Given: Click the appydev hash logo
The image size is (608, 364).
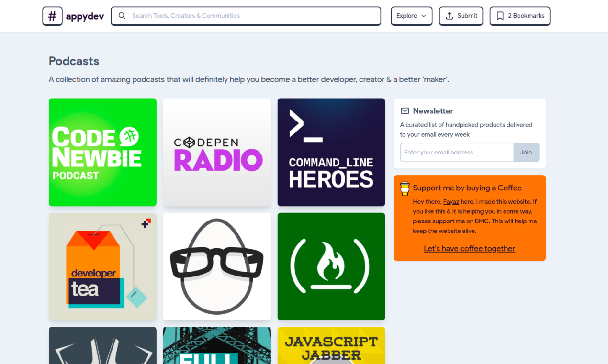Looking at the screenshot, I should point(52,16).
